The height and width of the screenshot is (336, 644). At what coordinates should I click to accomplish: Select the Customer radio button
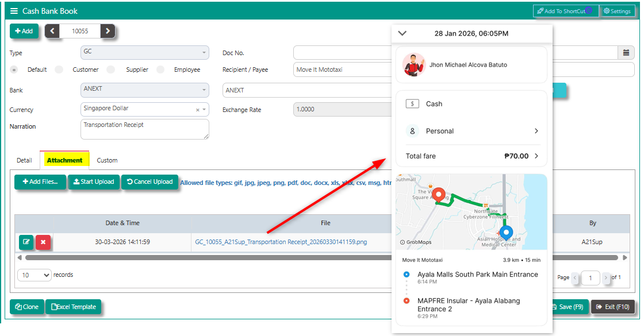[x=59, y=69]
